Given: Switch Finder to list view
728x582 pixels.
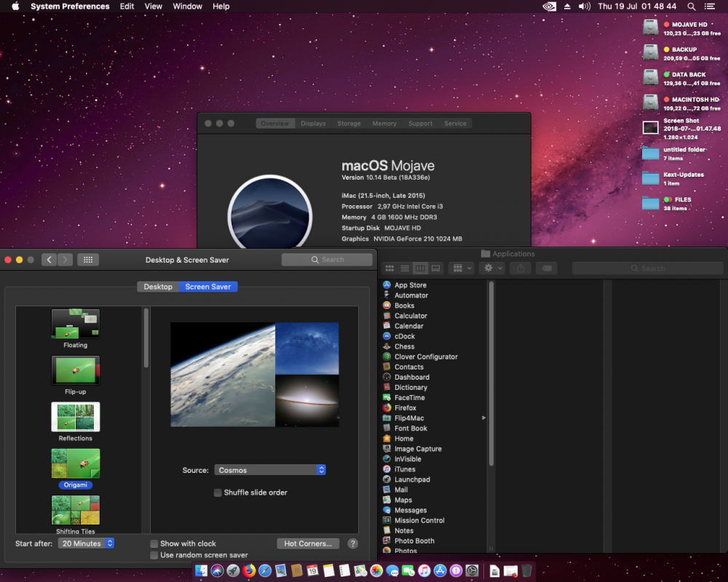Looking at the screenshot, I should point(405,268).
